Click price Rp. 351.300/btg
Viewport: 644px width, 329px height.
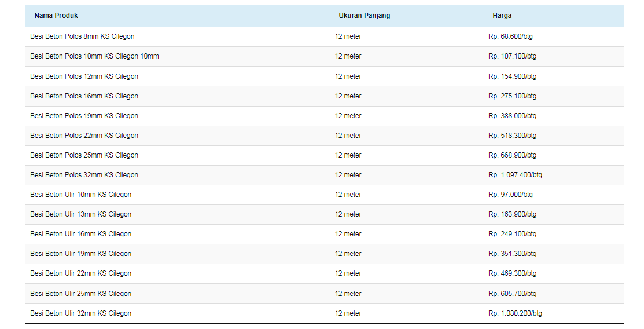point(513,254)
